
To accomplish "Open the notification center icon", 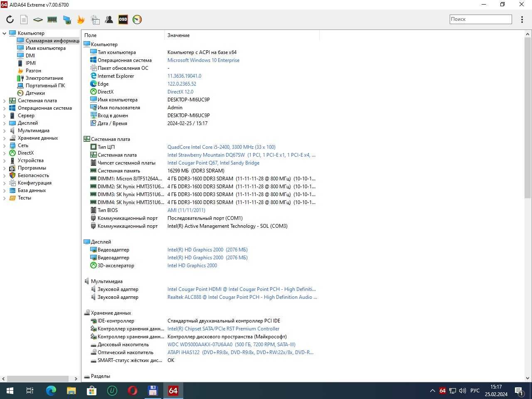I will point(519,391).
